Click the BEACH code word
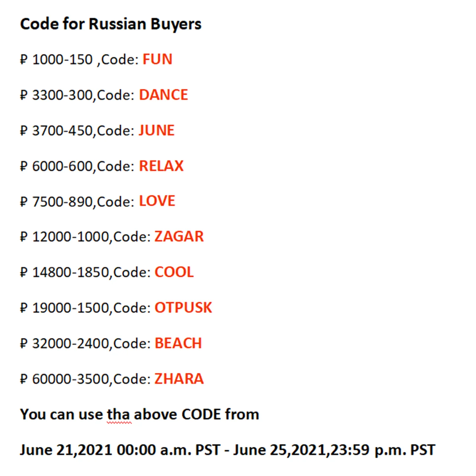The width and height of the screenshot is (476, 476). coord(178,343)
